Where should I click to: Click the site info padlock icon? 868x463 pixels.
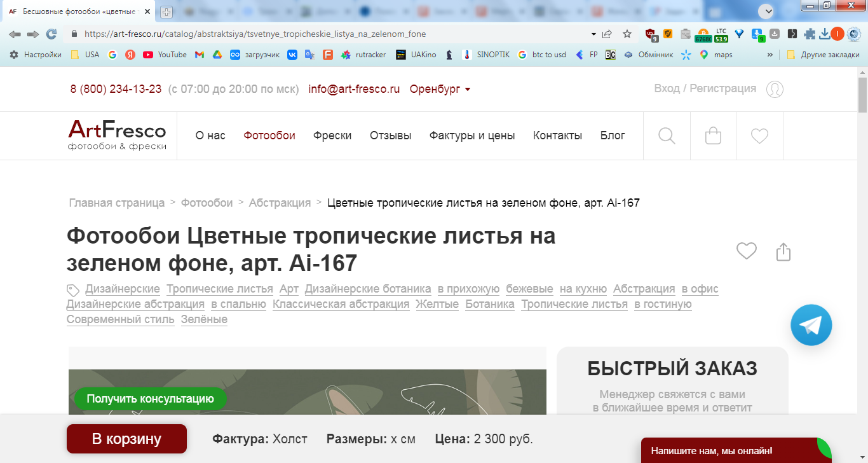click(74, 34)
